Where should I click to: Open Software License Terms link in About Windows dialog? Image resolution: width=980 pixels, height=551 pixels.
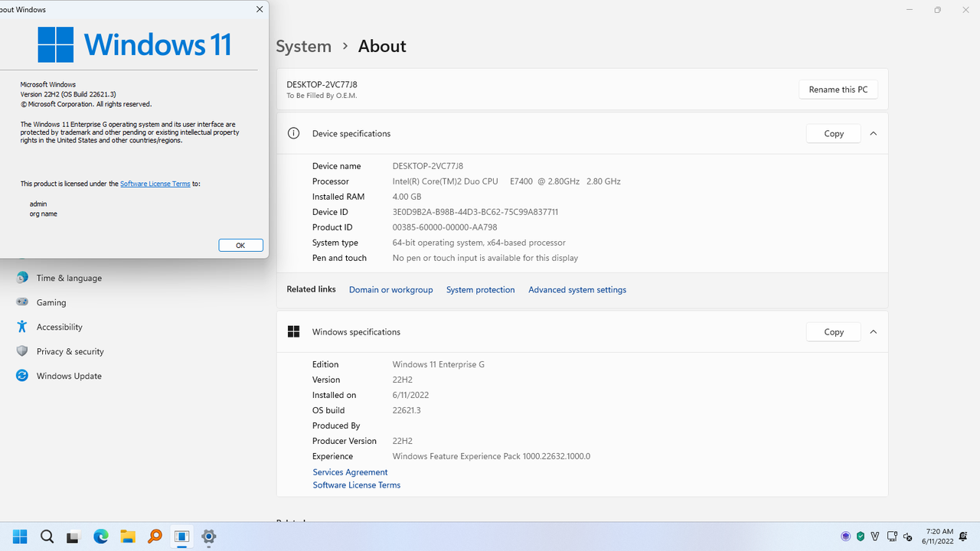click(155, 184)
